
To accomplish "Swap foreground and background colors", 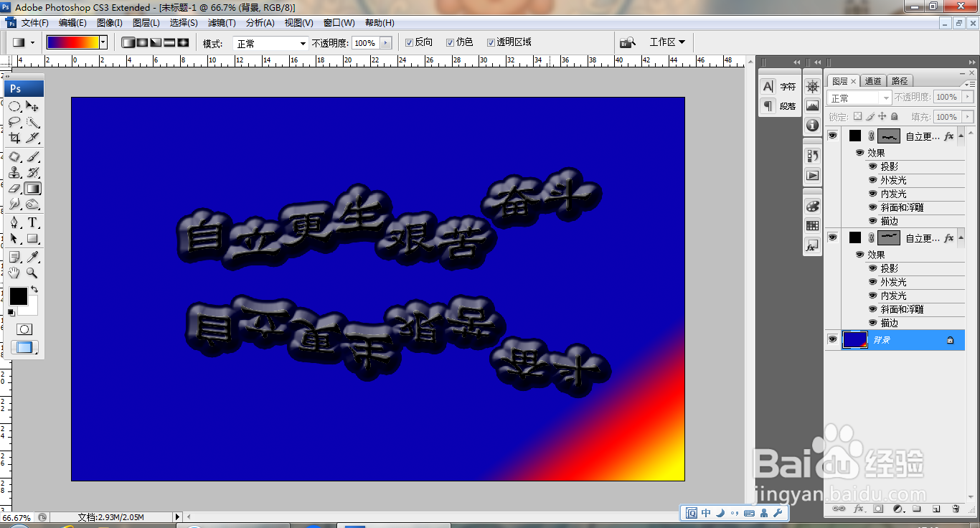I will (x=34, y=289).
